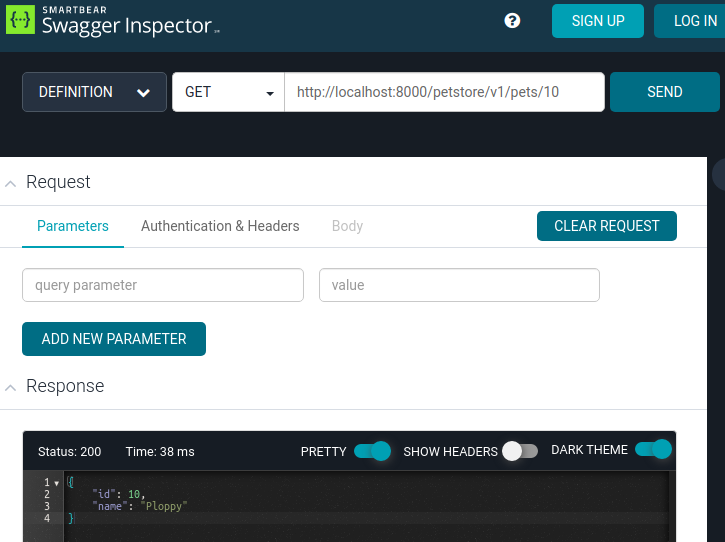Disable the DARK THEME switch
This screenshot has width=725, height=542.
(x=653, y=450)
